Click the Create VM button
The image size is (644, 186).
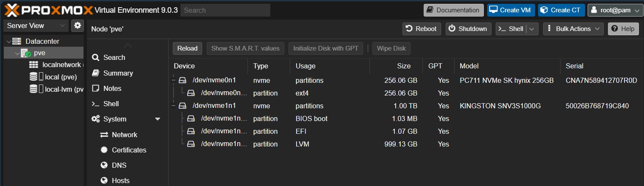pyautogui.click(x=511, y=10)
